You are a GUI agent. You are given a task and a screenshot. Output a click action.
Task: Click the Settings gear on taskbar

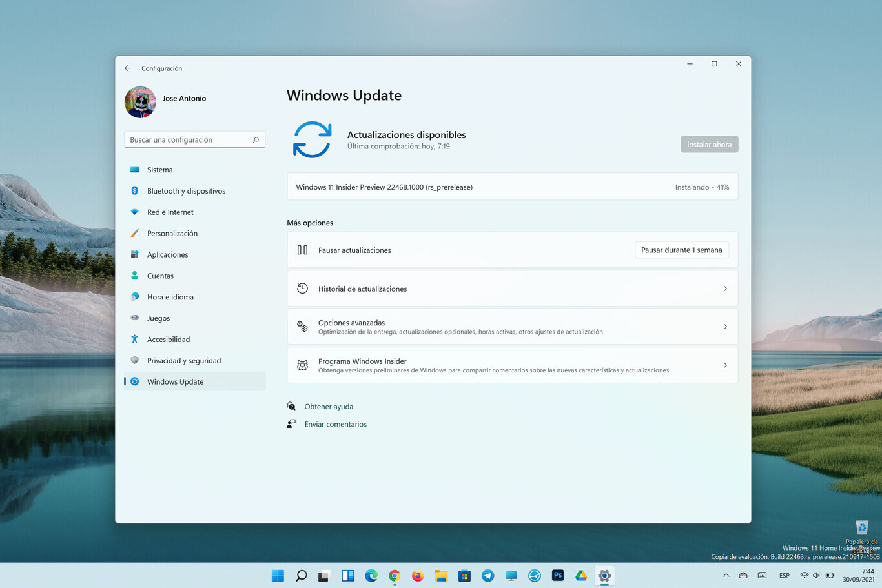point(604,576)
